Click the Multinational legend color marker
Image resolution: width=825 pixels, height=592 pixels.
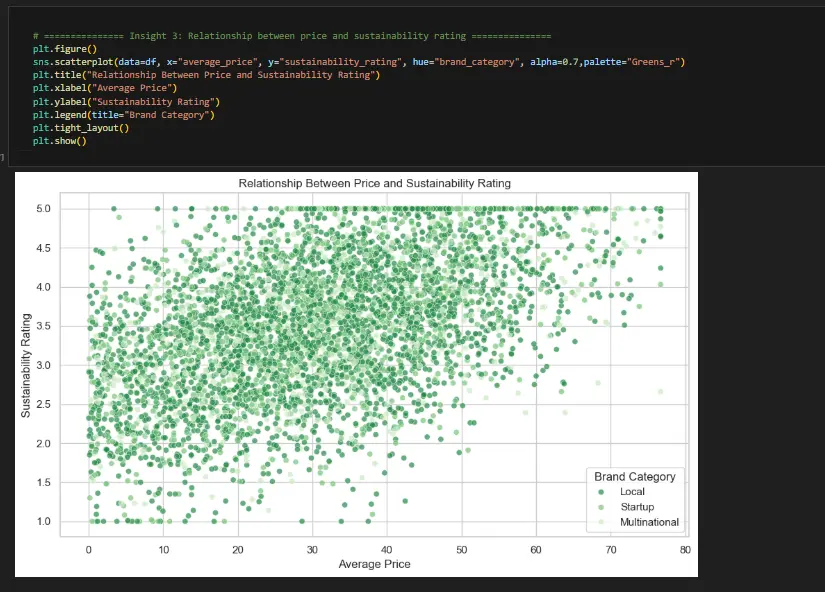click(x=599, y=522)
